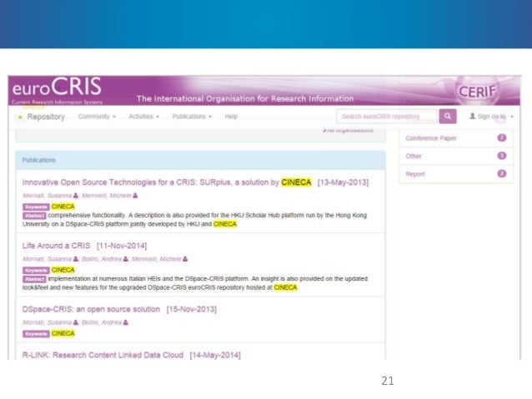Viewport: 532px width, 399px height.
Task: Open R-LINK: Research Content Linked Data Cloud
Action: [x=103, y=355]
